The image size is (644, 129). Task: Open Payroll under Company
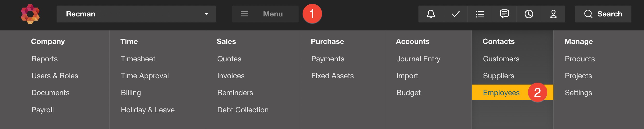point(43,110)
